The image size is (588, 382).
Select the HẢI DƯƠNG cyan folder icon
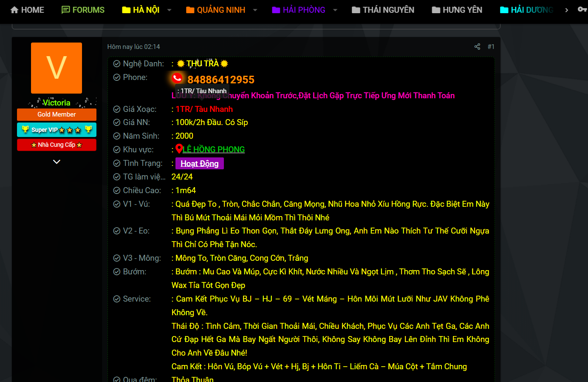pyautogui.click(x=504, y=10)
